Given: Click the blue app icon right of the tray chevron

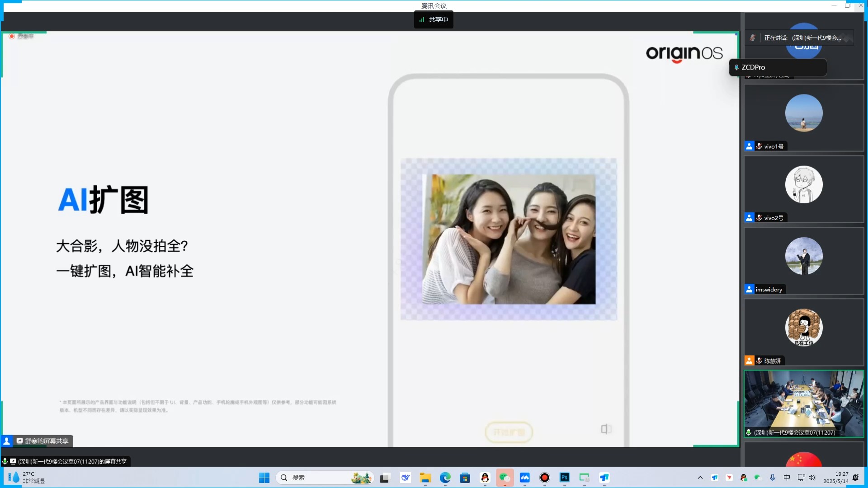Looking at the screenshot, I should (x=715, y=478).
